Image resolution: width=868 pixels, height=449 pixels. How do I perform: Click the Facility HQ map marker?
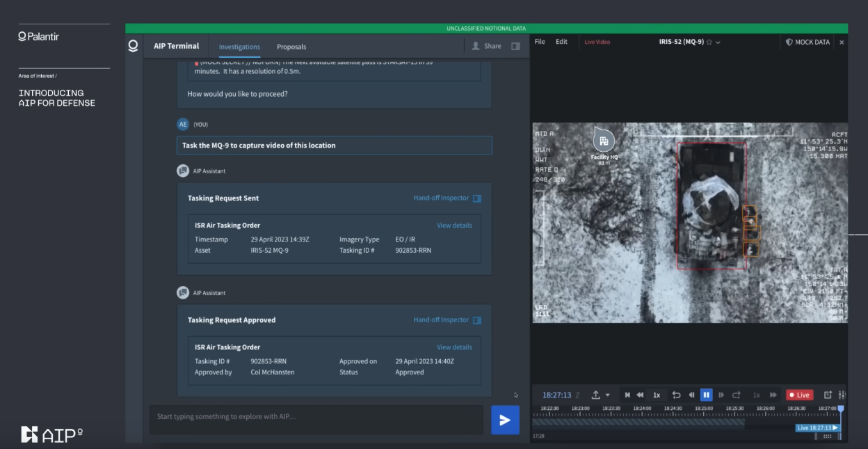[604, 141]
